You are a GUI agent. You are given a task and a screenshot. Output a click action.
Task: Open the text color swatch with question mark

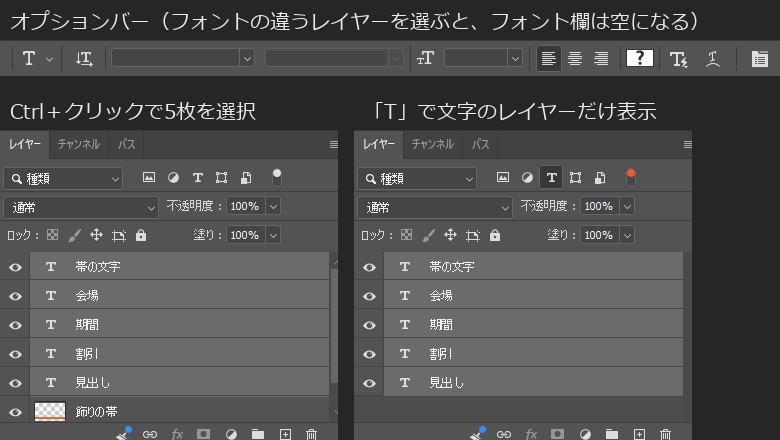click(640, 58)
